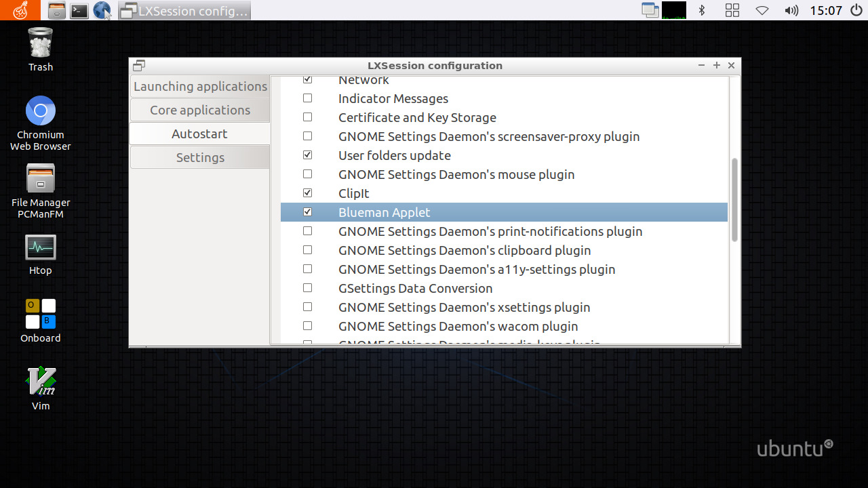The height and width of the screenshot is (488, 868).
Task: Select 'GNOME Settings Daemon's clipboard plugin' text
Action: click(x=465, y=251)
